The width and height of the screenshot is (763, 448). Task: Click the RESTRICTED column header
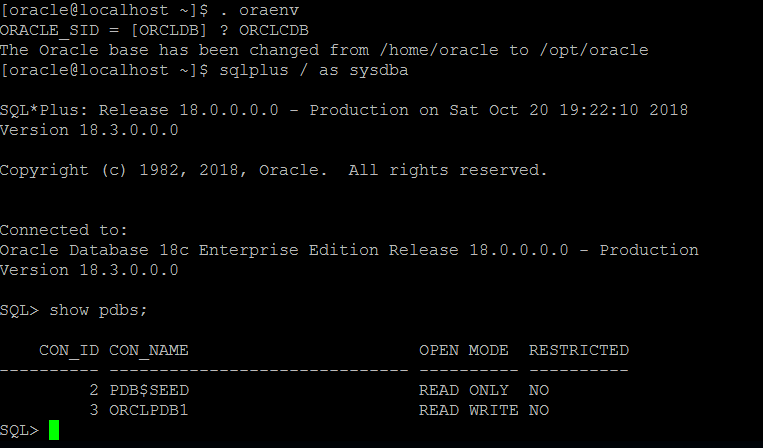click(x=579, y=350)
